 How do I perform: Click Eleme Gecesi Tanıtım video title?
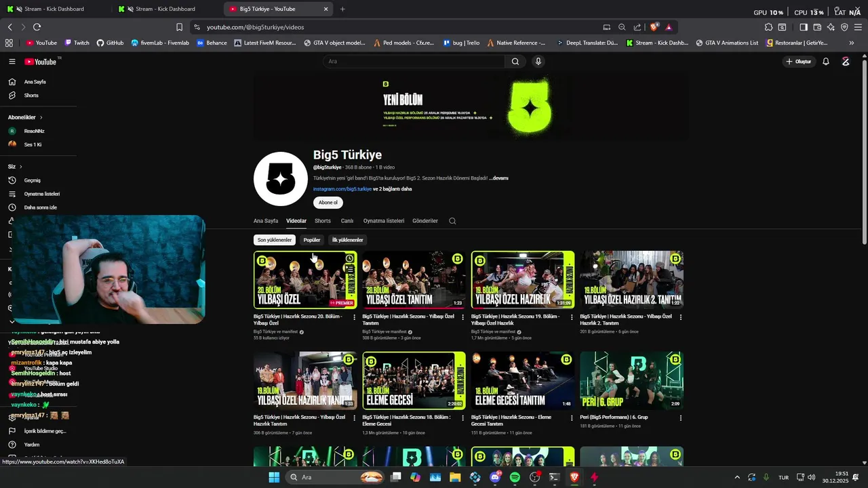point(511,421)
